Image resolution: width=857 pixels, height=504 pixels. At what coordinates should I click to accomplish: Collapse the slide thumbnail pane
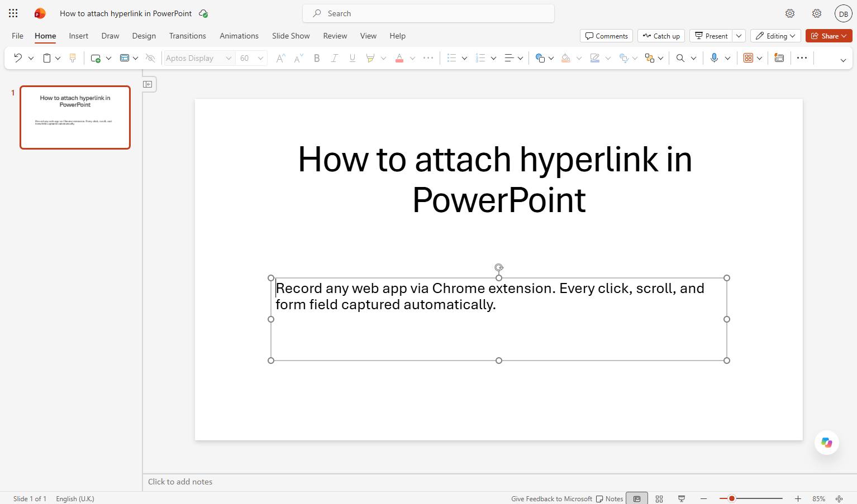[x=147, y=84]
